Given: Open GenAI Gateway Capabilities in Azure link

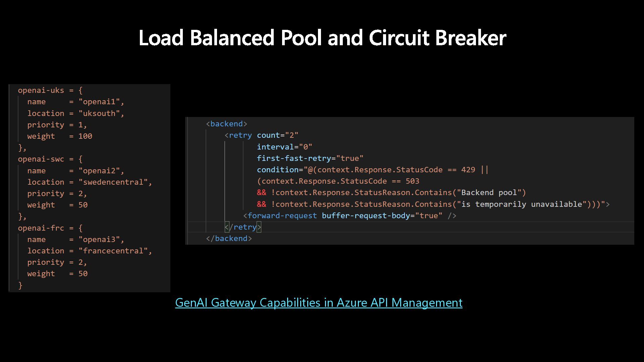Looking at the screenshot, I should pos(318,303).
